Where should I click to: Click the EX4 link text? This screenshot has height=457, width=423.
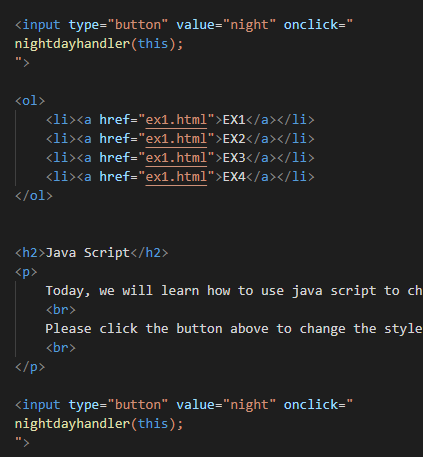(234, 177)
